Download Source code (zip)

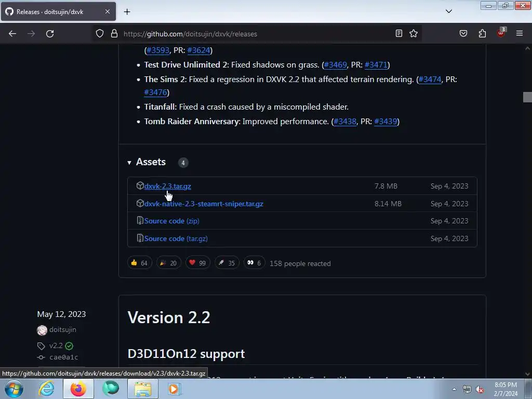(x=171, y=221)
